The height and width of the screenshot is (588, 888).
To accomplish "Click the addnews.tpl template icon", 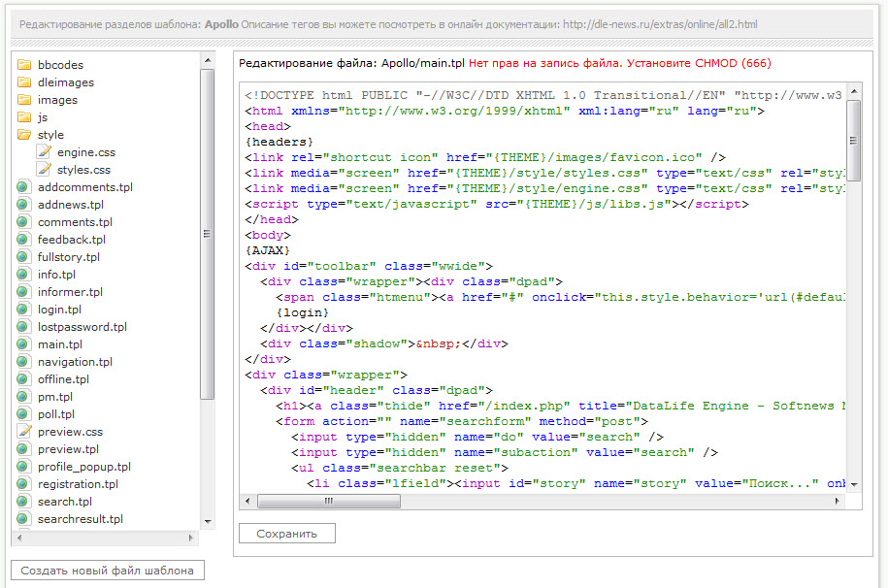I will (x=23, y=204).
